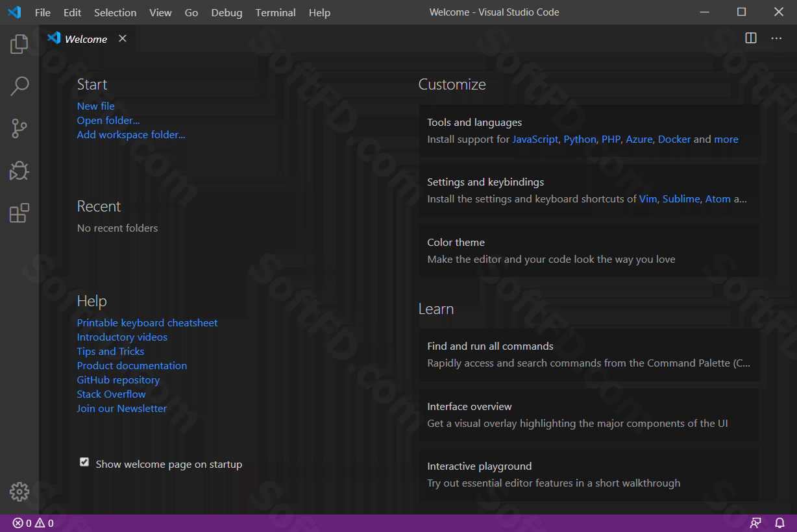Open the Stack Overflow link
This screenshot has width=797, height=532.
[x=111, y=394]
